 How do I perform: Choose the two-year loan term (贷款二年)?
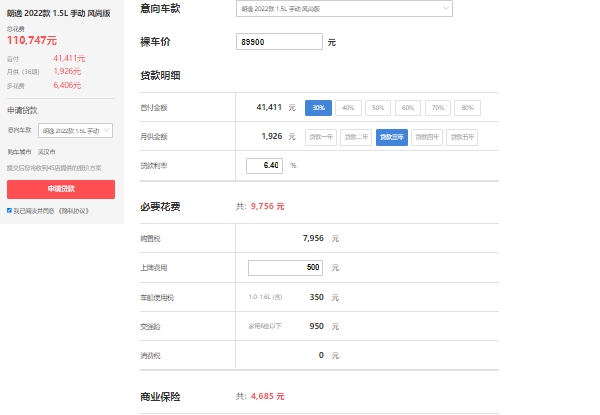[356, 136]
